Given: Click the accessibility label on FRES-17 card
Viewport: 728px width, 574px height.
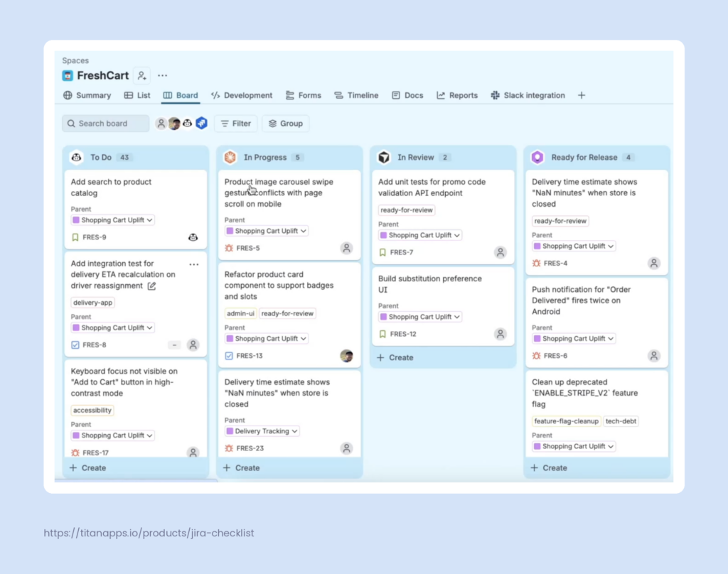Looking at the screenshot, I should pos(92,410).
